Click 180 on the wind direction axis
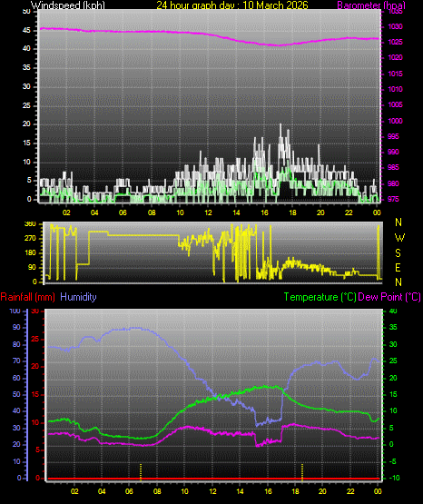Image resolution: width=423 pixels, height=504 pixels. [31, 253]
